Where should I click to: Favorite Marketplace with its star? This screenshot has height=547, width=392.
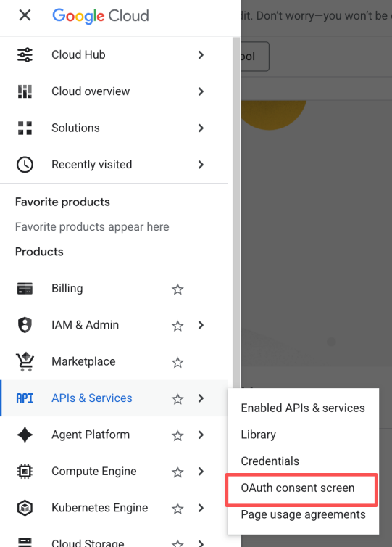click(x=178, y=362)
